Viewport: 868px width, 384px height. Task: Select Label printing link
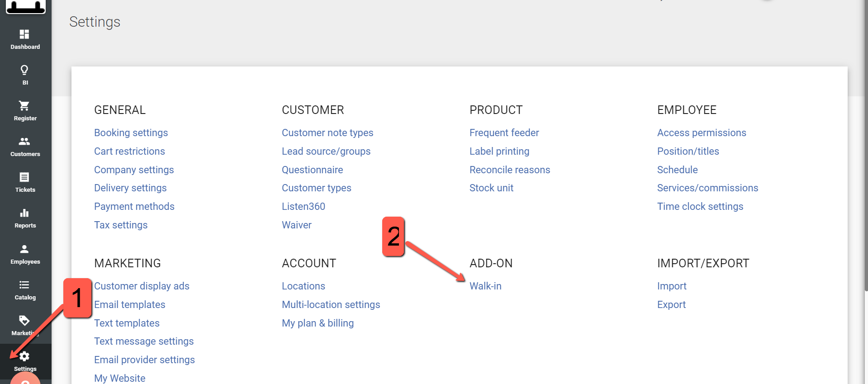tap(499, 151)
